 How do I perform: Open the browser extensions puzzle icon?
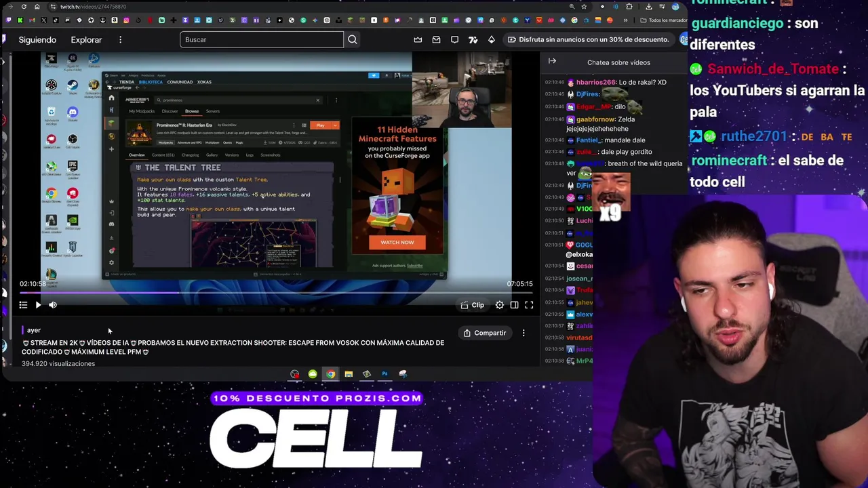point(629,7)
